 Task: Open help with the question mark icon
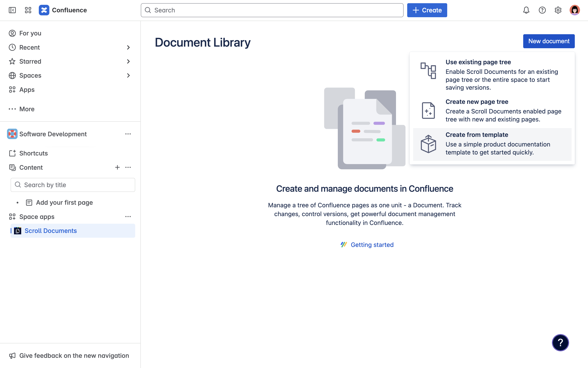(x=542, y=10)
